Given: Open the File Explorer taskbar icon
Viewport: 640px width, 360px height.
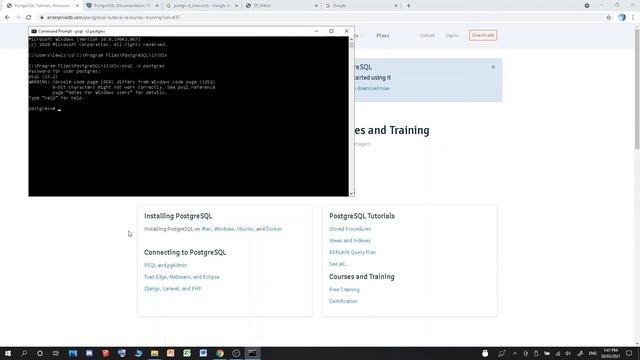Looking at the screenshot, I should [x=154, y=353].
